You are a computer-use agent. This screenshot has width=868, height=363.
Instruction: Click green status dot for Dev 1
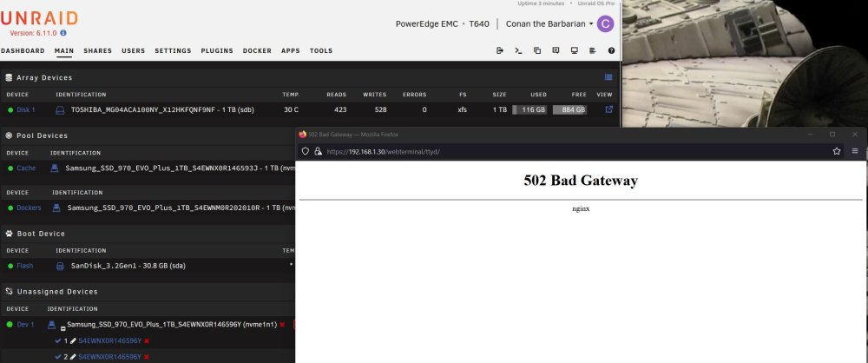pyautogui.click(x=10, y=325)
